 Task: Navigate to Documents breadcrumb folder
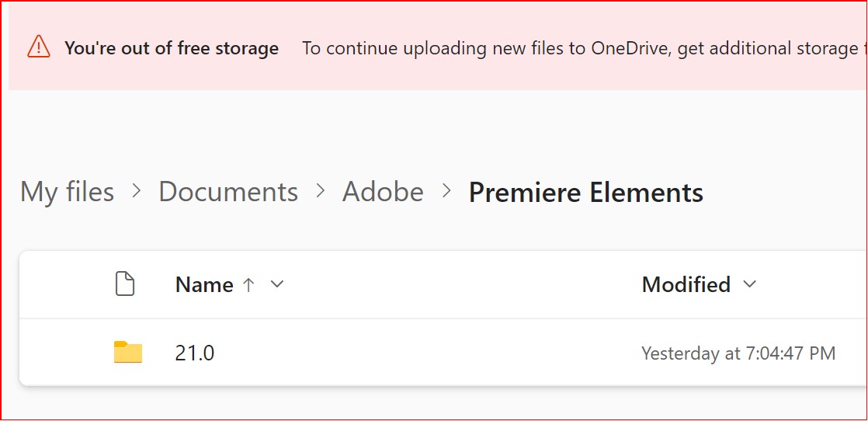pyautogui.click(x=228, y=192)
